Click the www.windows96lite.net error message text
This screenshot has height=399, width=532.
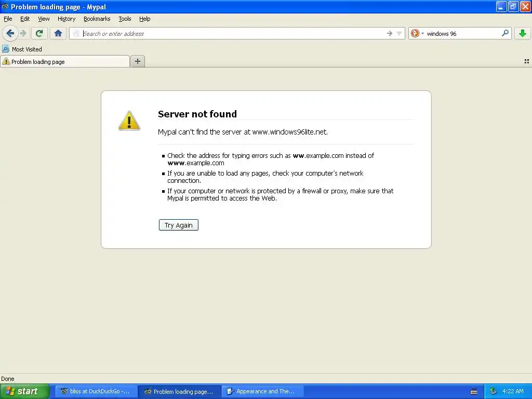(x=243, y=131)
